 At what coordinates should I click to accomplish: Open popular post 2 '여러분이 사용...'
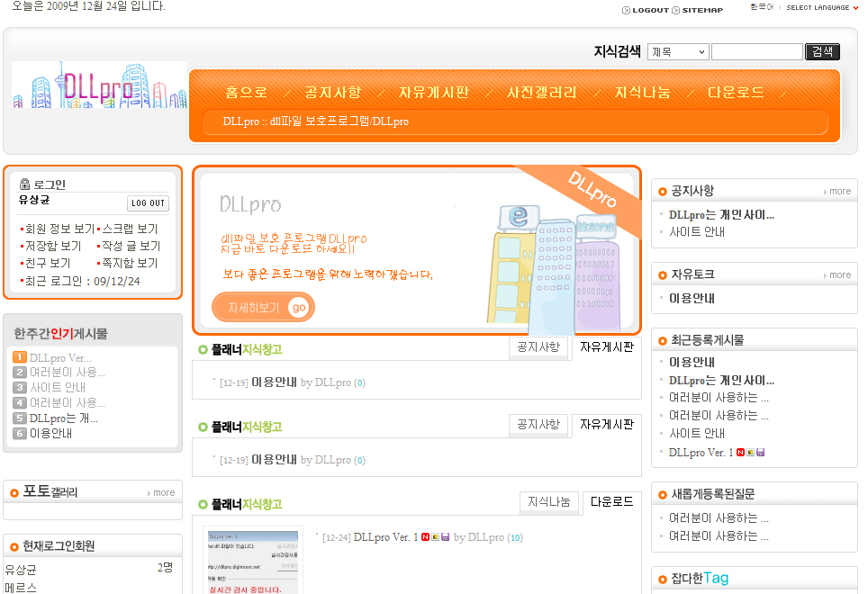coord(67,373)
